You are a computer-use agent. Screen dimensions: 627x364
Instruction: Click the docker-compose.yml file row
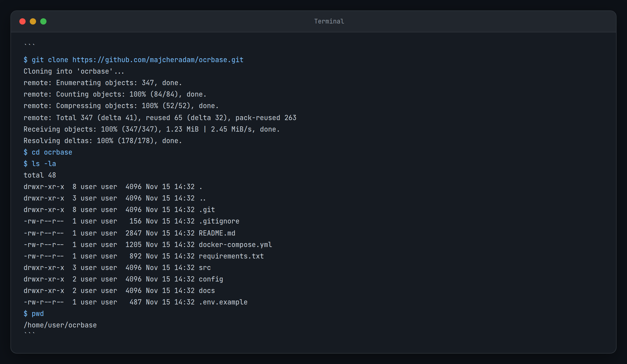[148, 245]
